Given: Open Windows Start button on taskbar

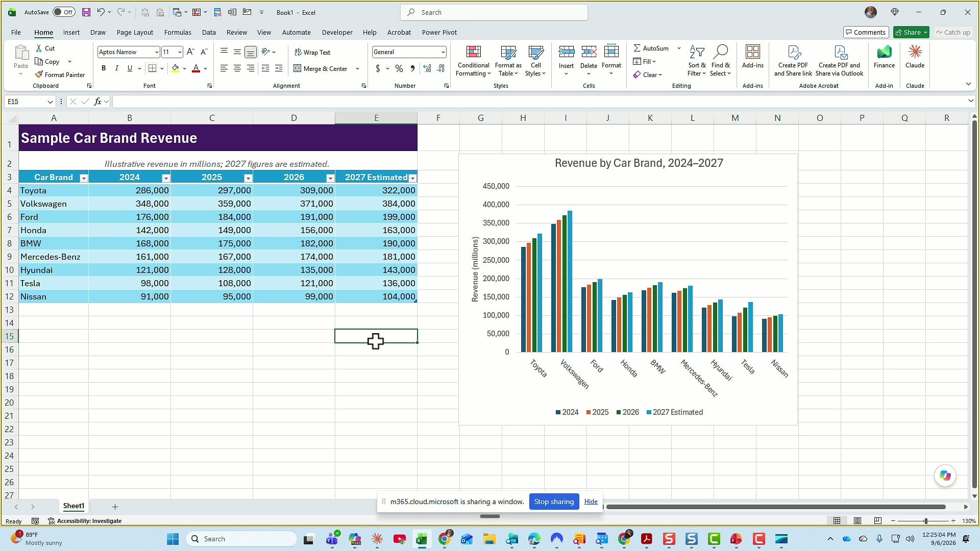Looking at the screenshot, I should (173, 539).
